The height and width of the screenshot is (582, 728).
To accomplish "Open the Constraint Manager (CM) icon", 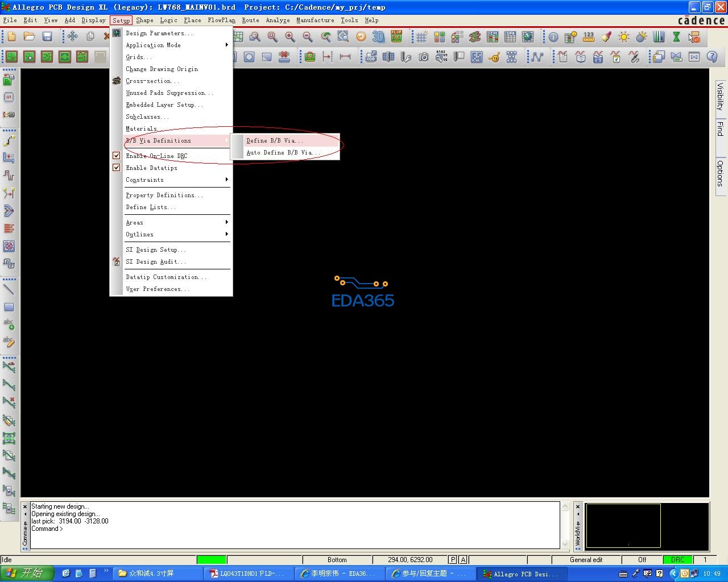I will tap(493, 37).
